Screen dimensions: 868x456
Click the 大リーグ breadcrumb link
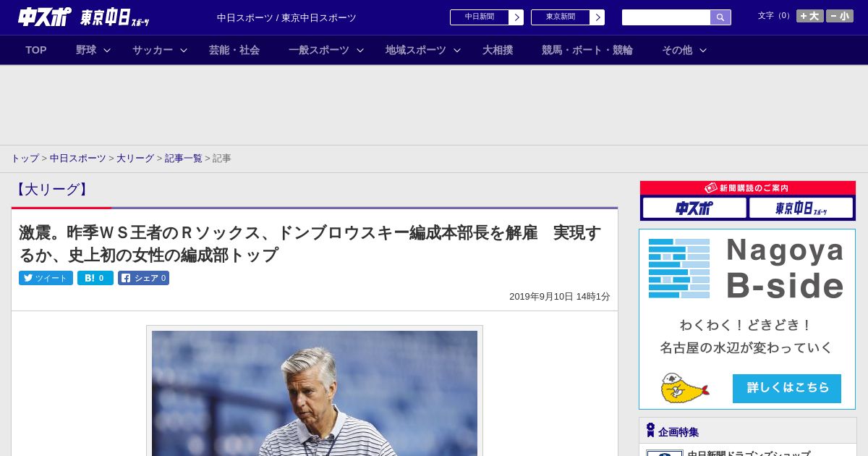click(135, 159)
